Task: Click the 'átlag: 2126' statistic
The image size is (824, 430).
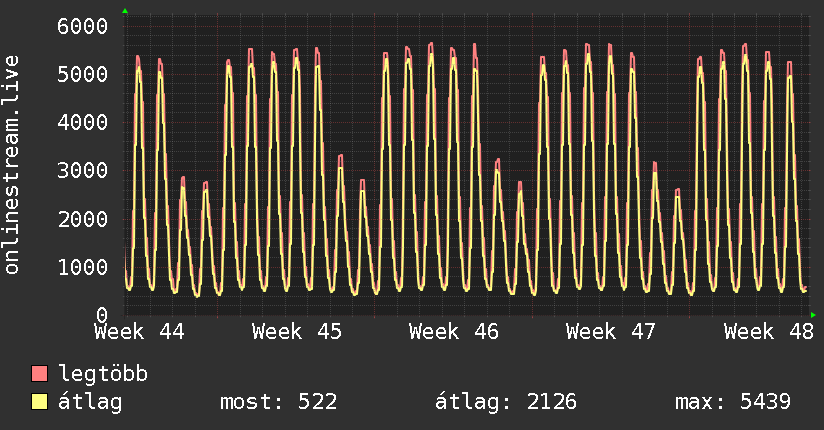Action: coord(506,402)
